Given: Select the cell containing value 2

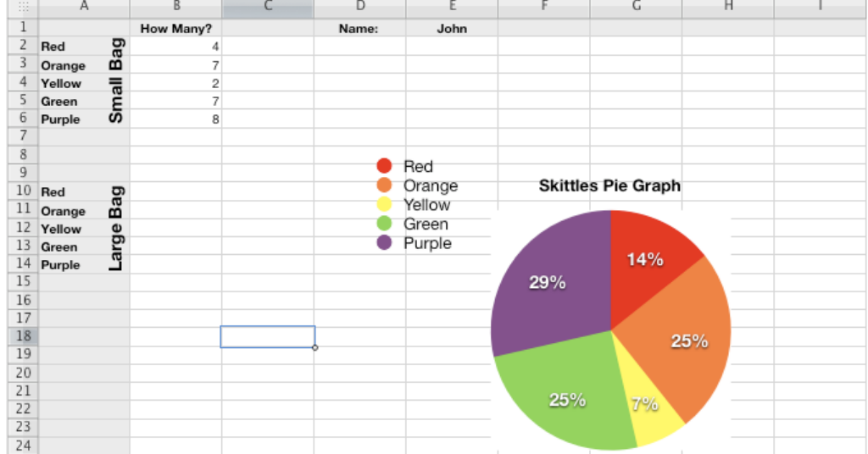Looking at the screenshot, I should click(176, 84).
